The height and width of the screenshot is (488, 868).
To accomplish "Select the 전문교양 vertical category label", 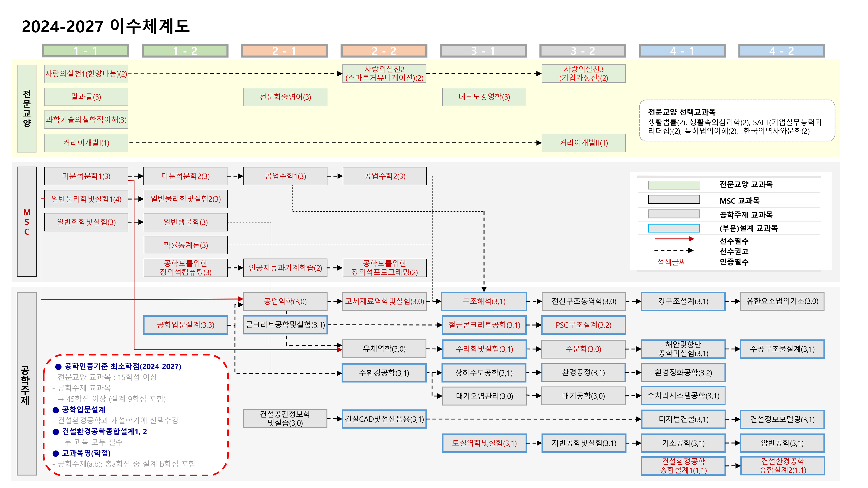I will click(x=27, y=108).
